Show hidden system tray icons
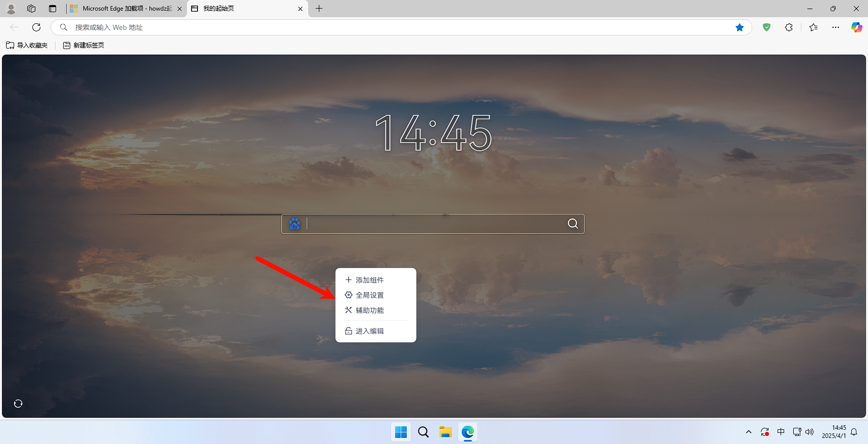Screen dimensions: 868x444 tap(749, 432)
